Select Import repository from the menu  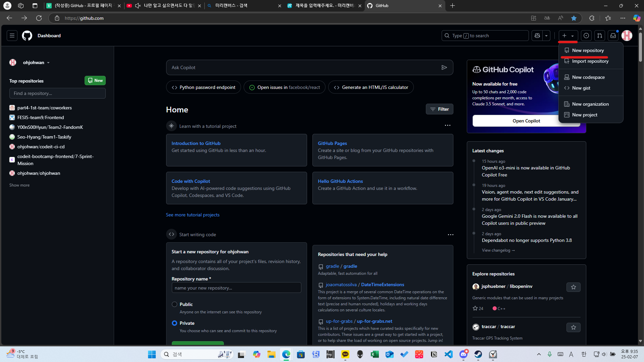coord(591,61)
